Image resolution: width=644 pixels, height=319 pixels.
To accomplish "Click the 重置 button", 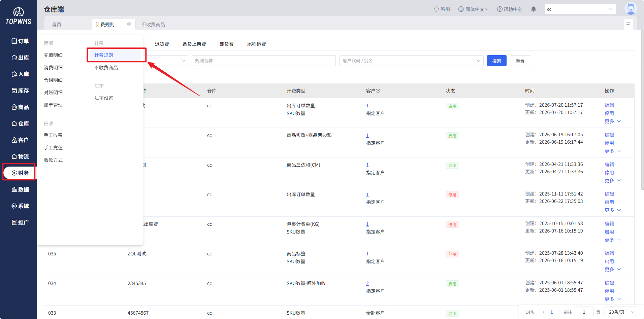I will [520, 61].
